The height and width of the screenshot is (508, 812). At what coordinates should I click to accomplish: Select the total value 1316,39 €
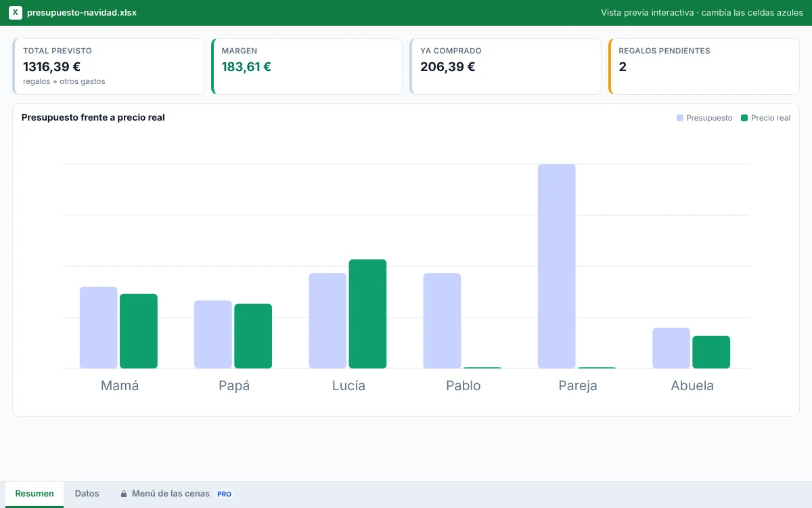click(52, 66)
